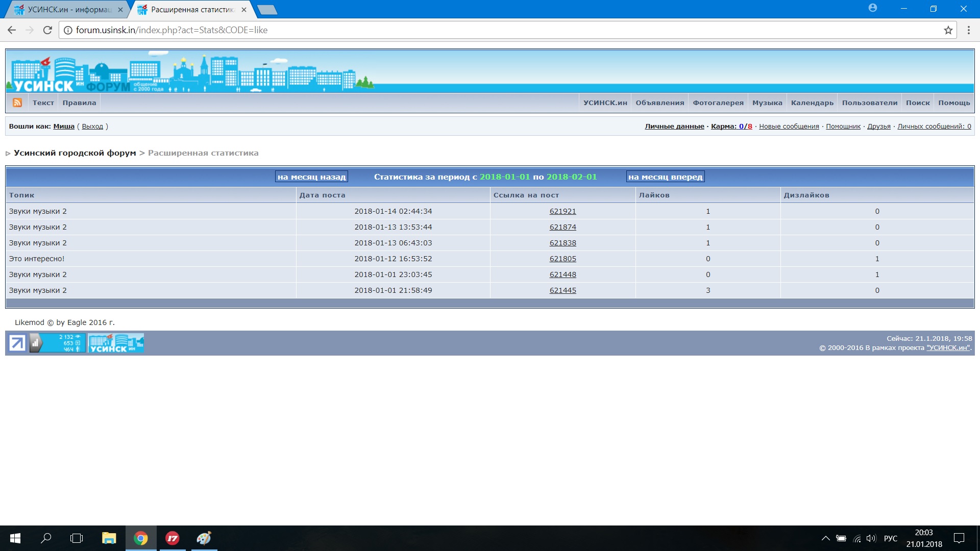980x551 pixels.
Task: Switch to УСИНСК.ин browser tab
Action: (x=69, y=10)
